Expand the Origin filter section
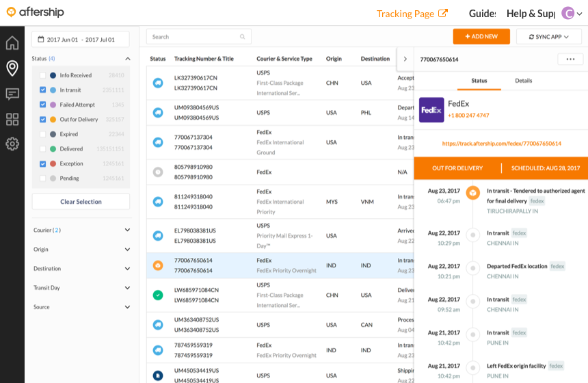 click(x=127, y=250)
